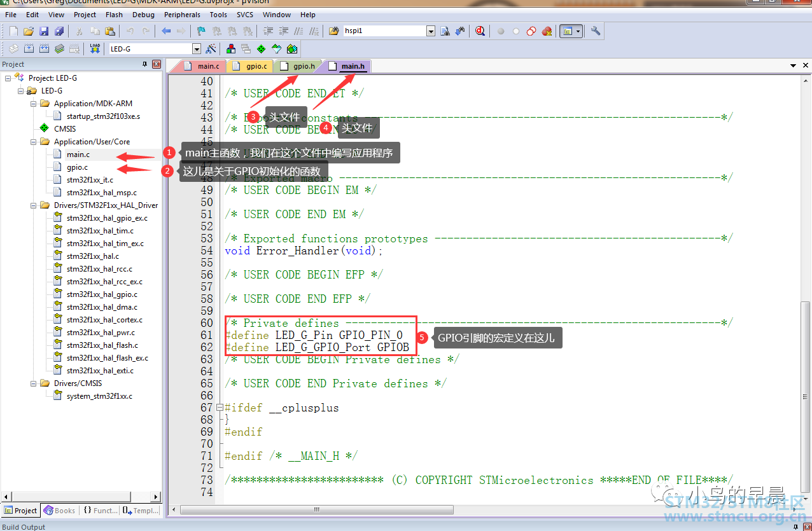This screenshot has width=812, height=531.
Task: Disable all breakpoints icon
Action: (531, 31)
